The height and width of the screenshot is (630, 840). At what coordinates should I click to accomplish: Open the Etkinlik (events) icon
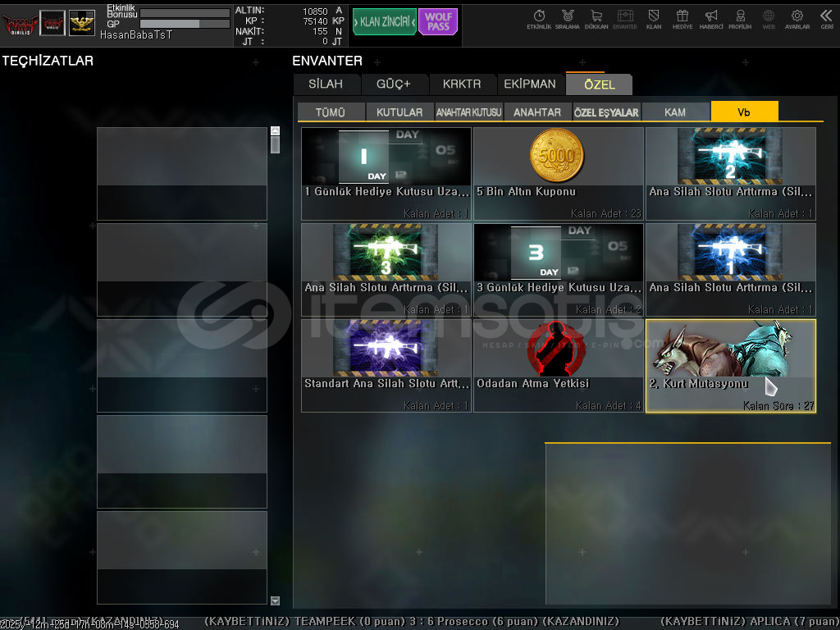(x=539, y=18)
